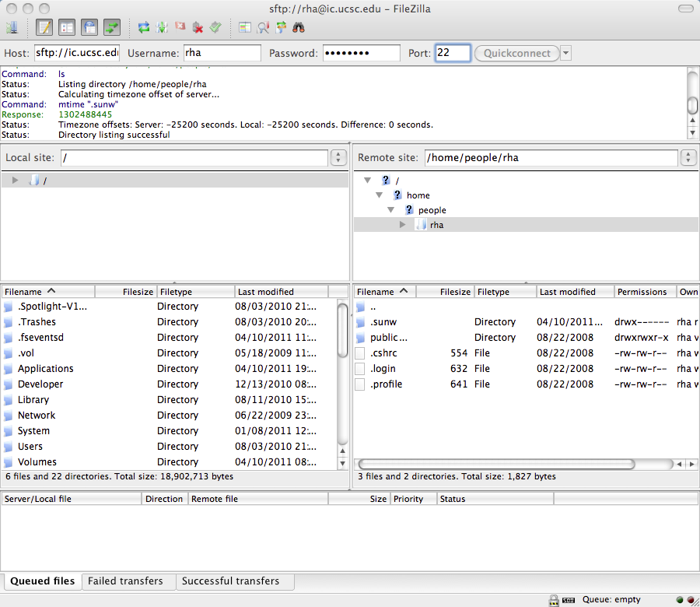
Task: Click the System folder icon
Action: (x=9, y=431)
